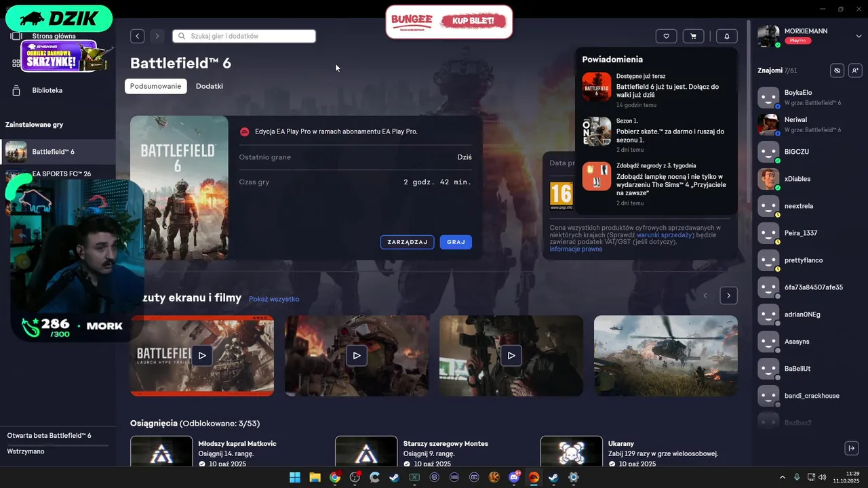Play the second soldier trailer video

(x=357, y=355)
